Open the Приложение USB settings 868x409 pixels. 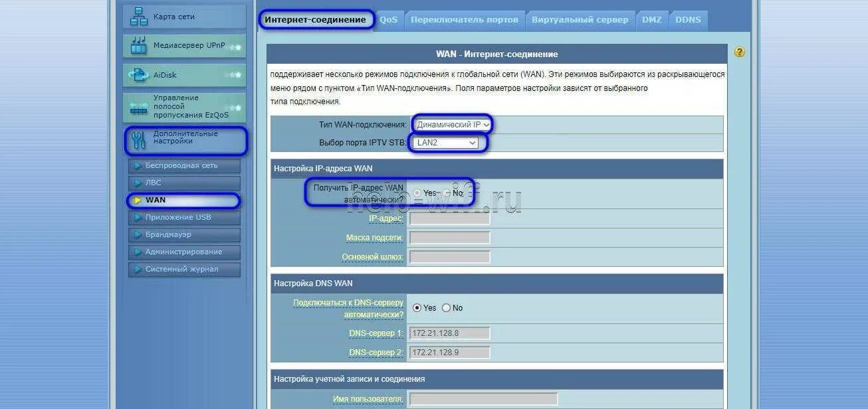click(x=184, y=217)
